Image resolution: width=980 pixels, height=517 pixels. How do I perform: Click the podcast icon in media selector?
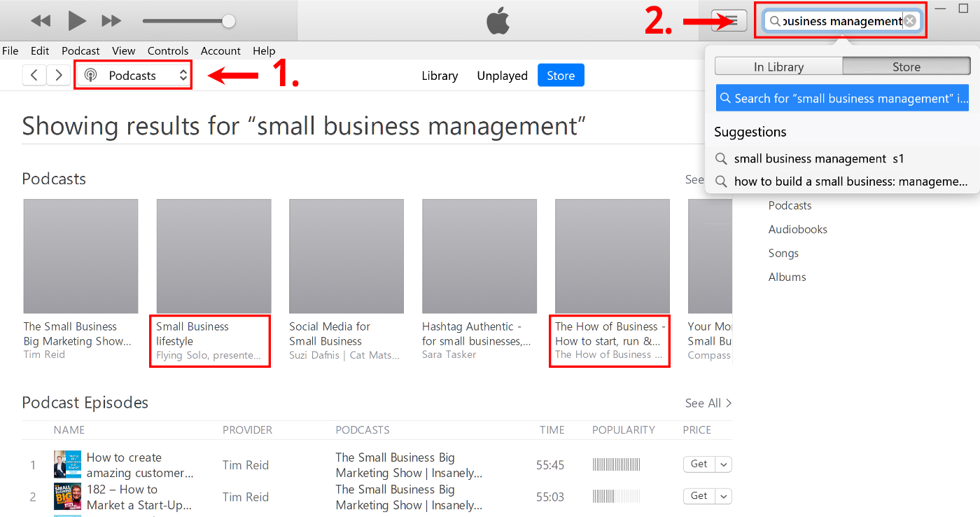[90, 75]
